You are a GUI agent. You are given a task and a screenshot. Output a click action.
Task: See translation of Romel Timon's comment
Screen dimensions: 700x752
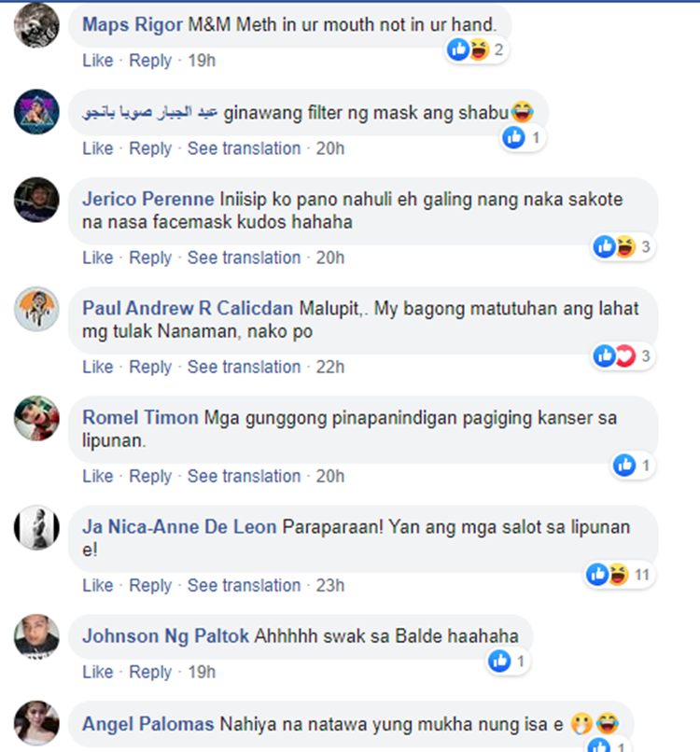tap(244, 476)
